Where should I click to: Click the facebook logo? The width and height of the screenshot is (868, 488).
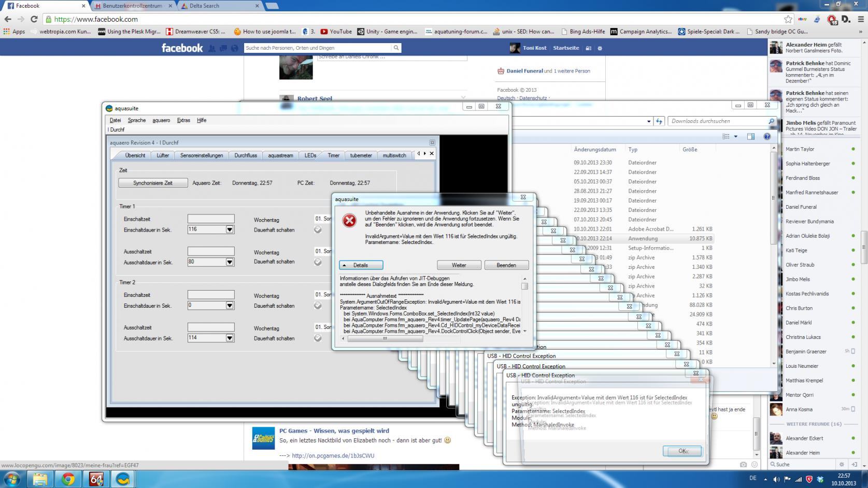pos(182,48)
